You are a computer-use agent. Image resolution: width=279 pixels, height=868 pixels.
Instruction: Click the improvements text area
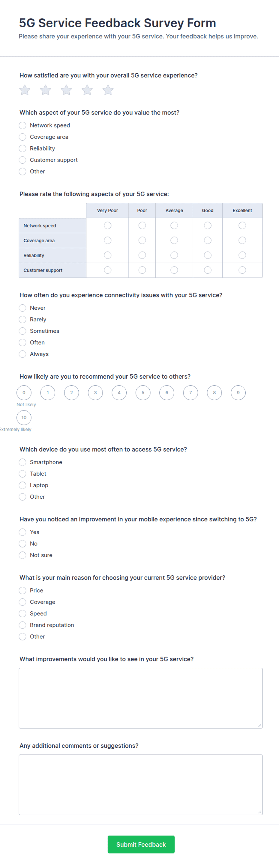pyautogui.click(x=141, y=698)
